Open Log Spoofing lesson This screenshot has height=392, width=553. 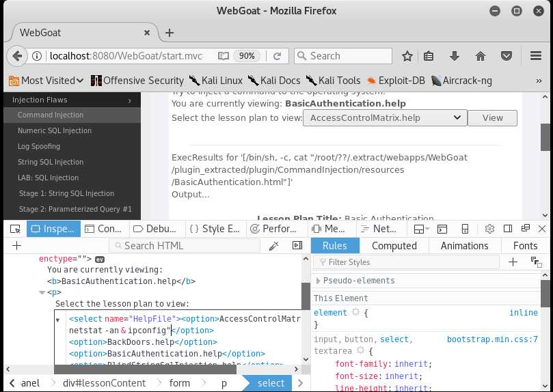pos(72,146)
